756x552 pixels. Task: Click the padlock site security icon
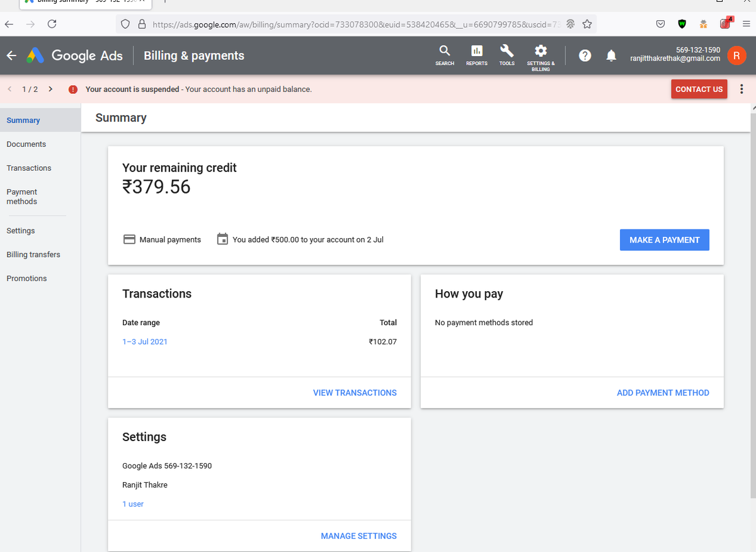142,25
